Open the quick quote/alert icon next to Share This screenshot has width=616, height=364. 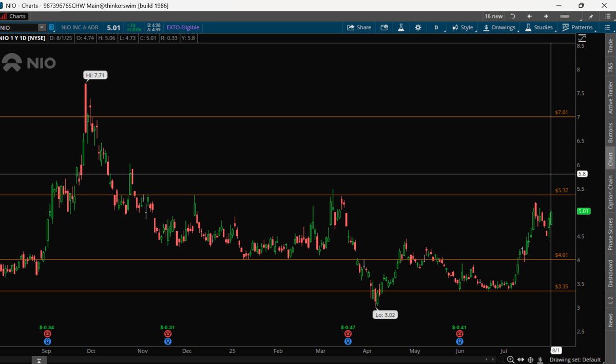384,27
